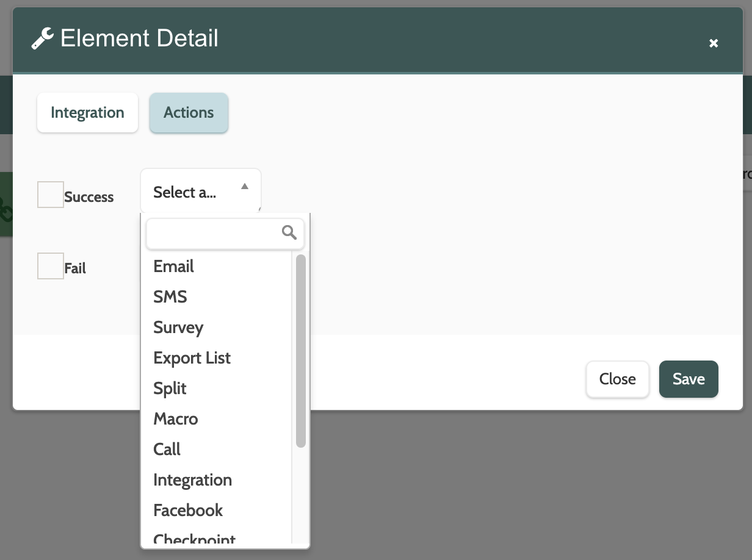
Task: Tick the Fail checkbox
Action: (51, 266)
